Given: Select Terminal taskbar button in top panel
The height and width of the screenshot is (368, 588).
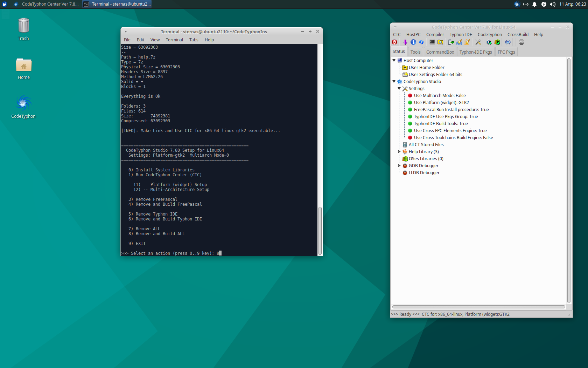Looking at the screenshot, I should [x=117, y=4].
